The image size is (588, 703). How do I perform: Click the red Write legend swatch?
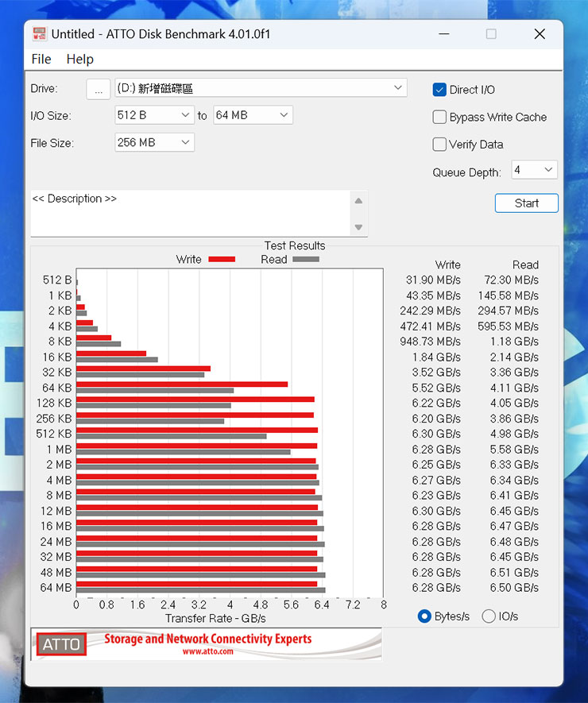[x=222, y=259]
